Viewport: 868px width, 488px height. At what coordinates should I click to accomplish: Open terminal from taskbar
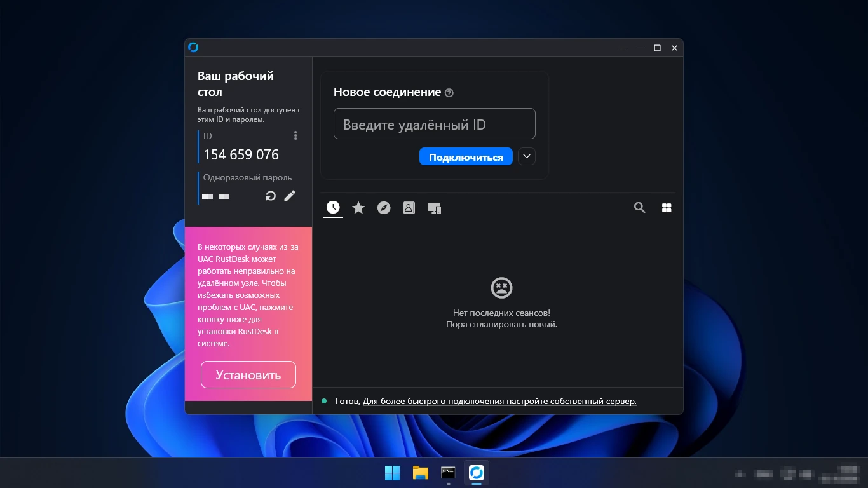pos(449,473)
